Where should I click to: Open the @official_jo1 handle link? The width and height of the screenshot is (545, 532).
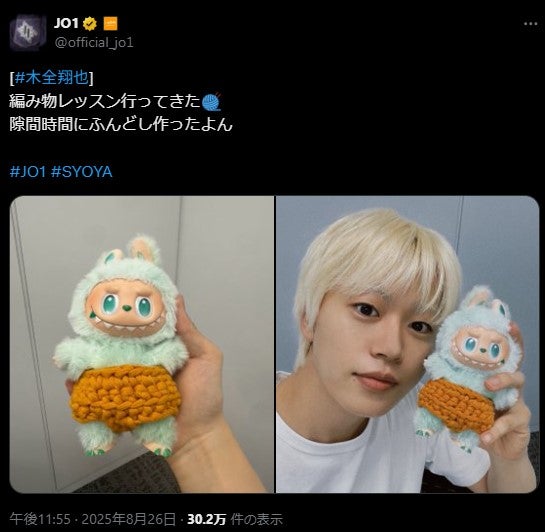point(94,43)
